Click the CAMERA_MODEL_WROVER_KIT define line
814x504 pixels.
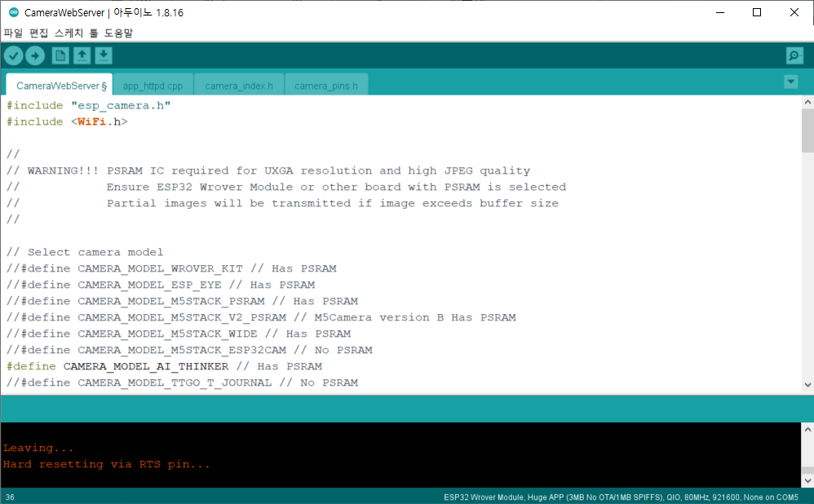pyautogui.click(x=171, y=268)
